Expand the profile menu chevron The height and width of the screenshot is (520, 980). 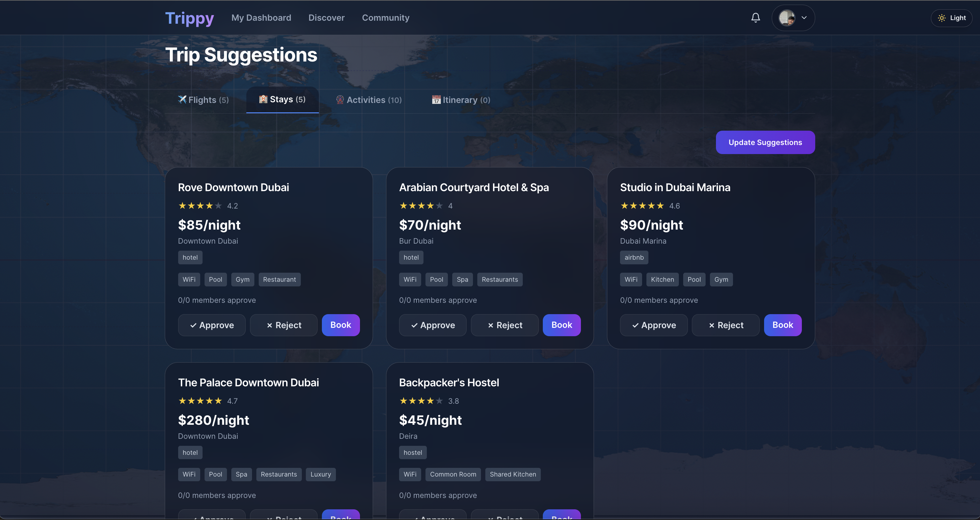pos(804,18)
